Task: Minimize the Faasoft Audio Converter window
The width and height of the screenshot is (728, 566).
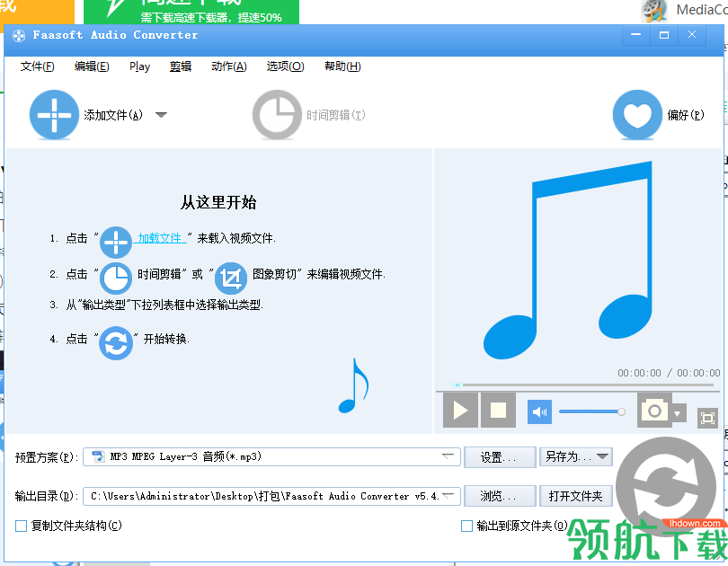Action: [636, 35]
